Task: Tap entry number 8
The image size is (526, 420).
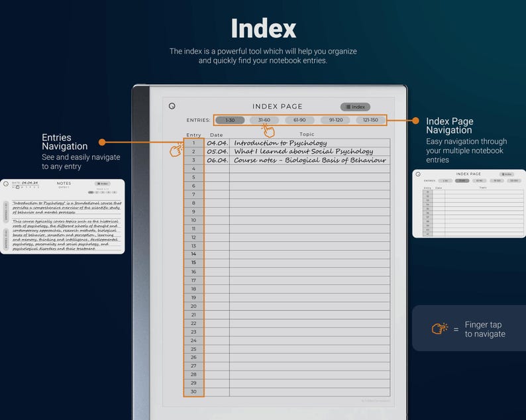Action: pyautogui.click(x=193, y=203)
